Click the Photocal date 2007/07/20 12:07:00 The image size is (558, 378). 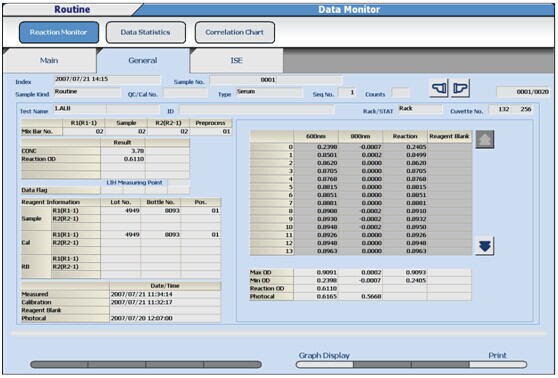point(165,318)
